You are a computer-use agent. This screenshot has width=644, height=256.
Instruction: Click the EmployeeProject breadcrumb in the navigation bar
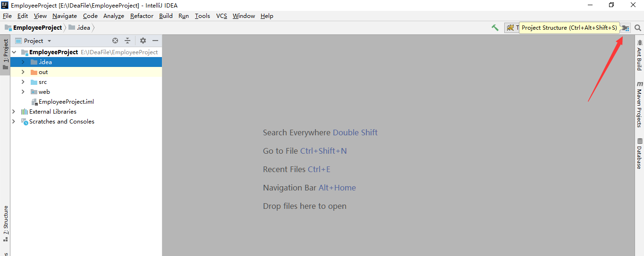tap(33, 28)
